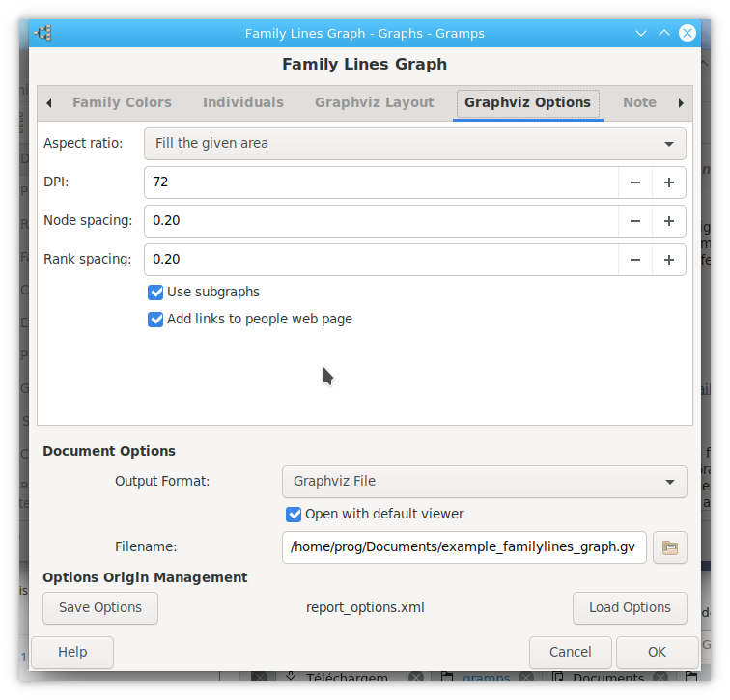Switch to the Individuals tab
This screenshot has height=700, width=730.
(243, 102)
